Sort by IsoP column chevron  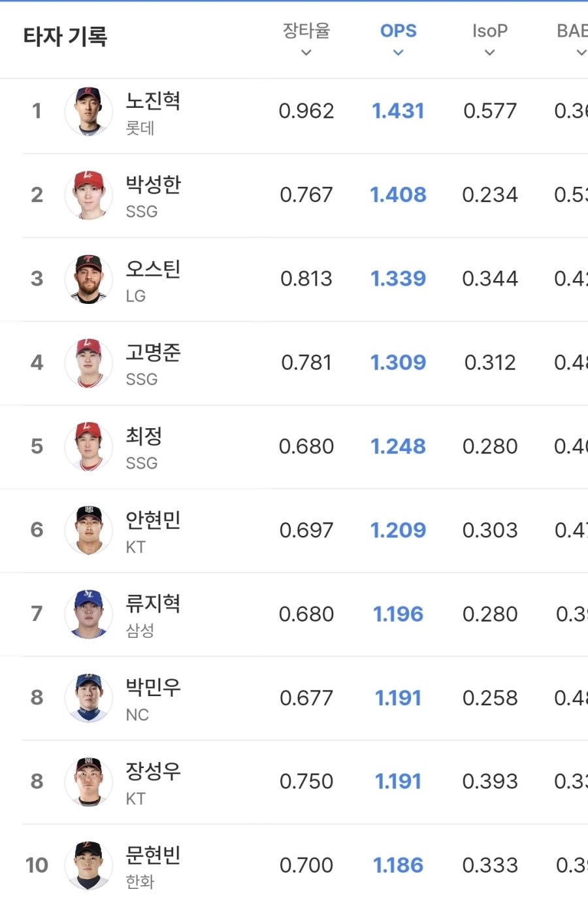click(x=489, y=53)
